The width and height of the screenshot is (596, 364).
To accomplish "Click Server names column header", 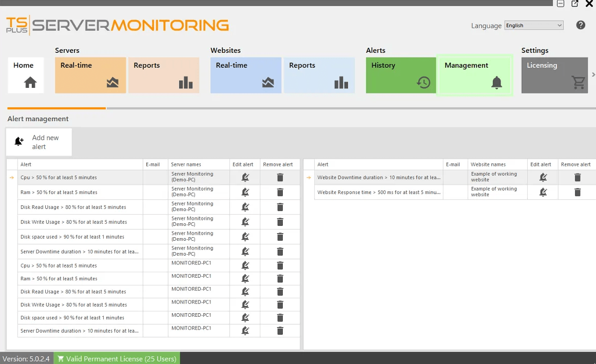I will pyautogui.click(x=199, y=164).
